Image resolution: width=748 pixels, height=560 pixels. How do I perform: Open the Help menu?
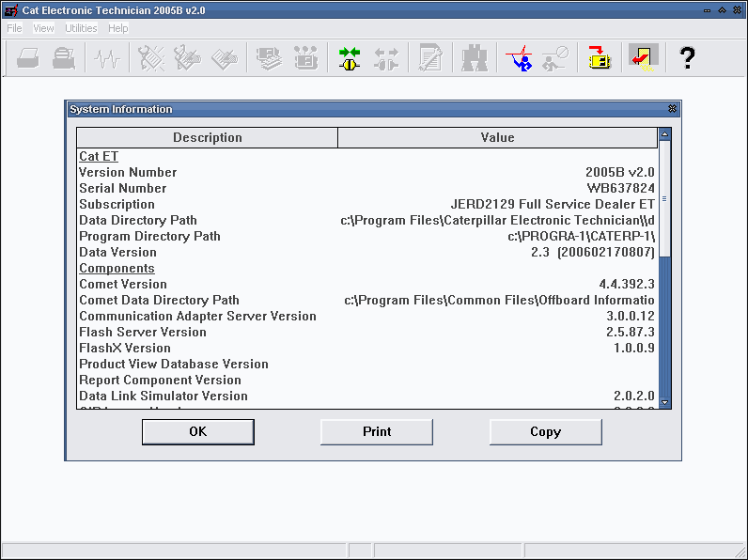[117, 28]
